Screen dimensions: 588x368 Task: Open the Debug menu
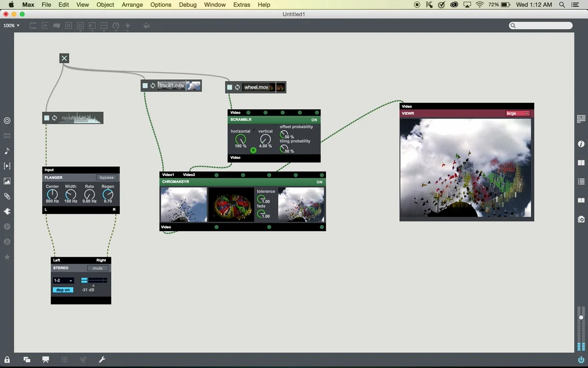[187, 5]
